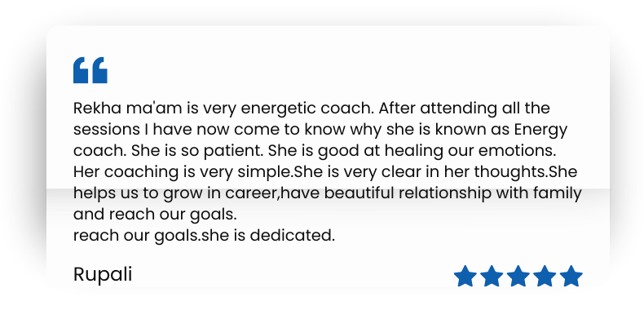Click the reviewer name Rupali
The width and height of the screenshot is (644, 328).
(x=103, y=275)
